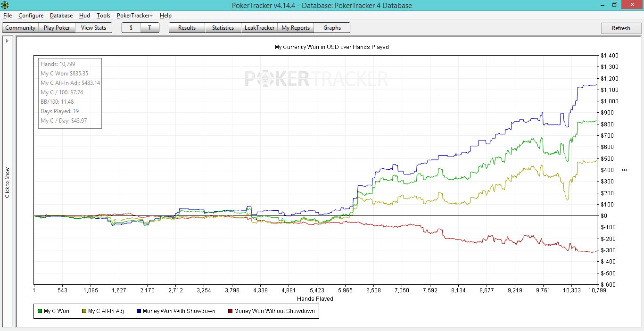
Task: Click the 10,799 x-axis tick label
Action: (x=597, y=290)
